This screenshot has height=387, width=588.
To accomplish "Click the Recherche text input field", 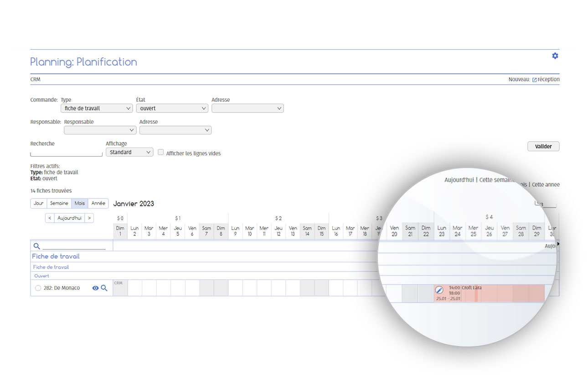I will [x=66, y=153].
